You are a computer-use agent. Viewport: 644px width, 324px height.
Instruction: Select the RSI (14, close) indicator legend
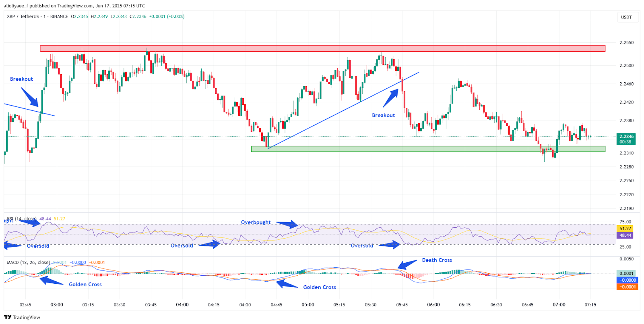pos(22,219)
